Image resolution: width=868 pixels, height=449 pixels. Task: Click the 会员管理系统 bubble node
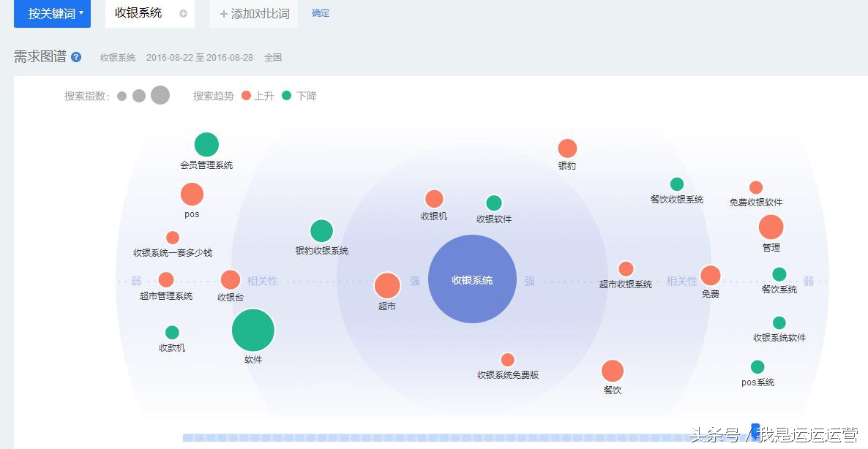206,144
